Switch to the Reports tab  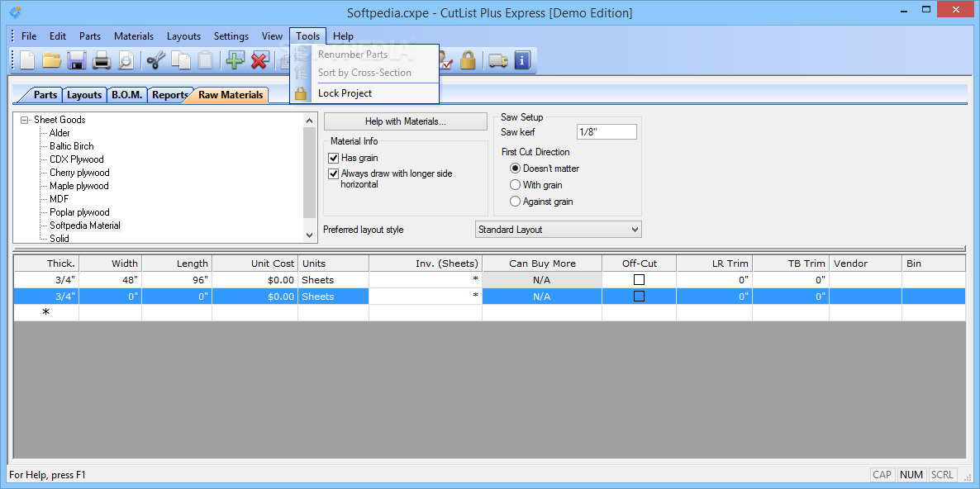coord(170,95)
